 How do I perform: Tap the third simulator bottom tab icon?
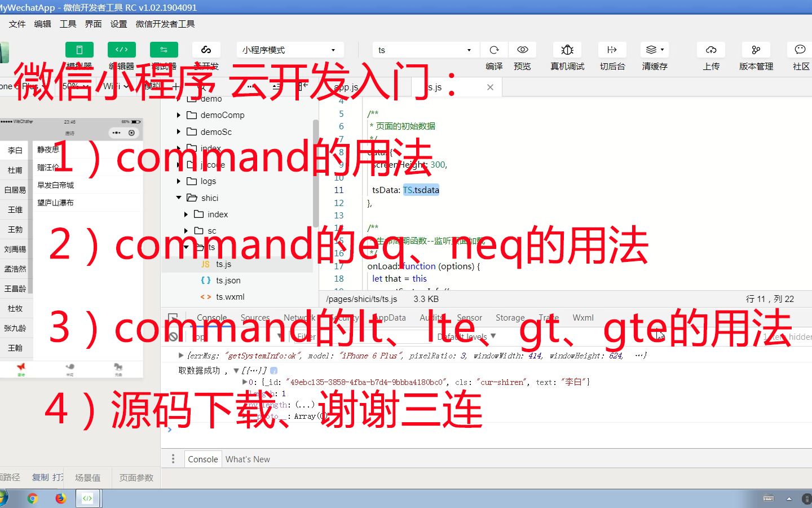(x=118, y=369)
